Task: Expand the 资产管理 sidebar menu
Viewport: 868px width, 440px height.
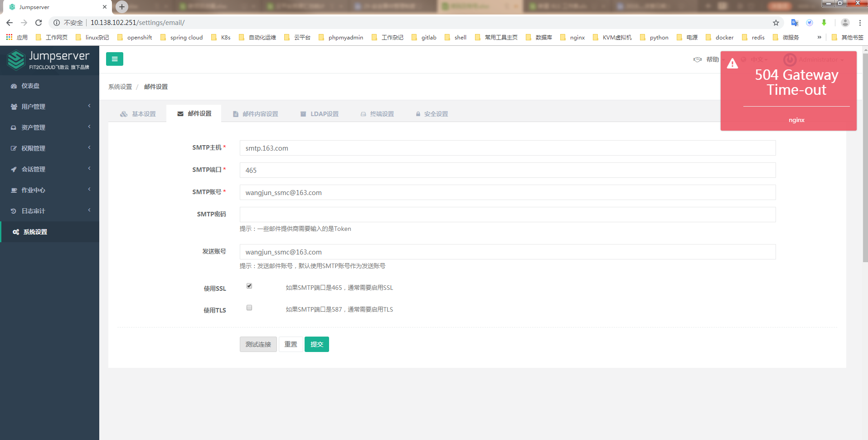Action: [x=50, y=127]
